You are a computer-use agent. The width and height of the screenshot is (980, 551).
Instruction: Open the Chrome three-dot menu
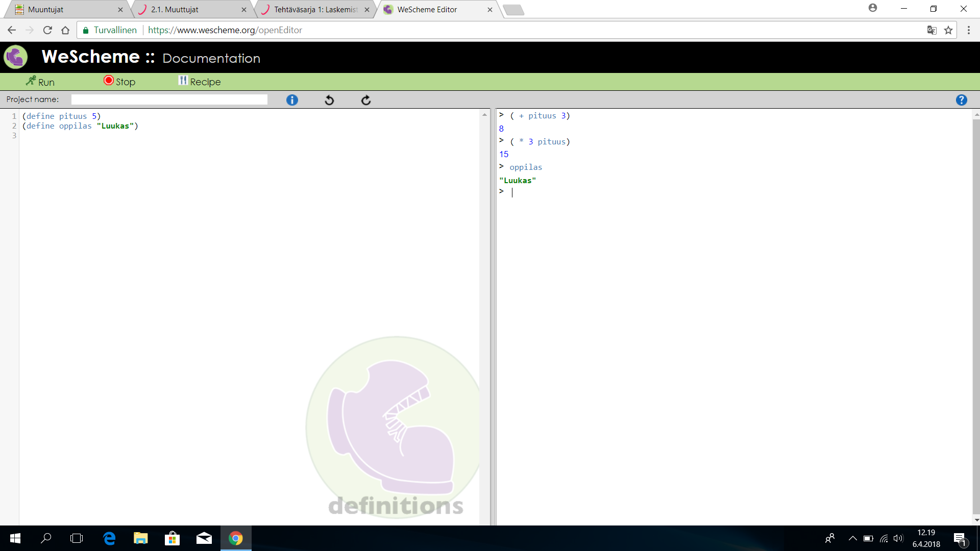point(968,30)
